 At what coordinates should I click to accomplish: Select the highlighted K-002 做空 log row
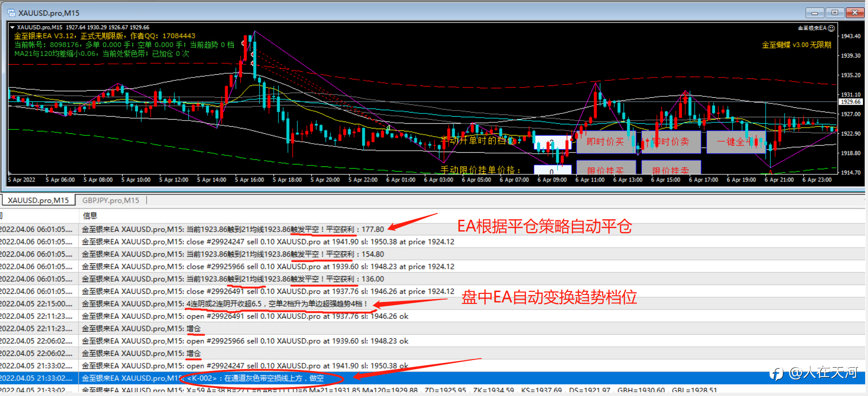432,378
